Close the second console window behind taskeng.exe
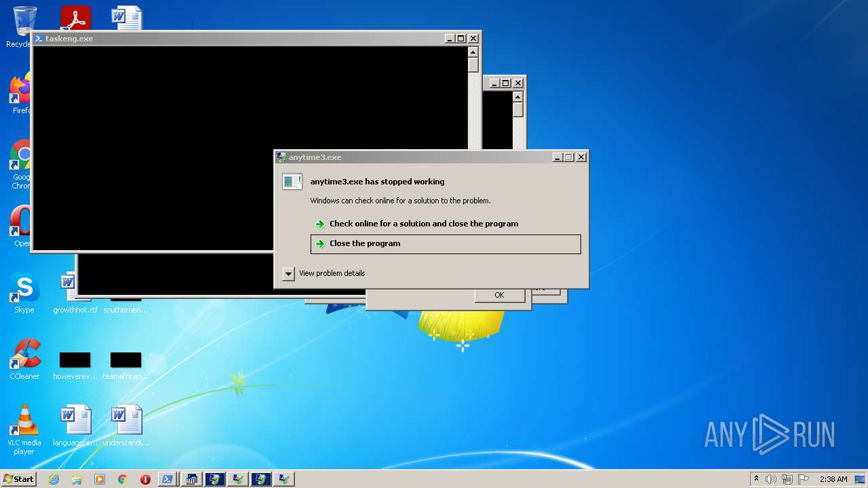The height and width of the screenshot is (488, 868). tap(518, 83)
